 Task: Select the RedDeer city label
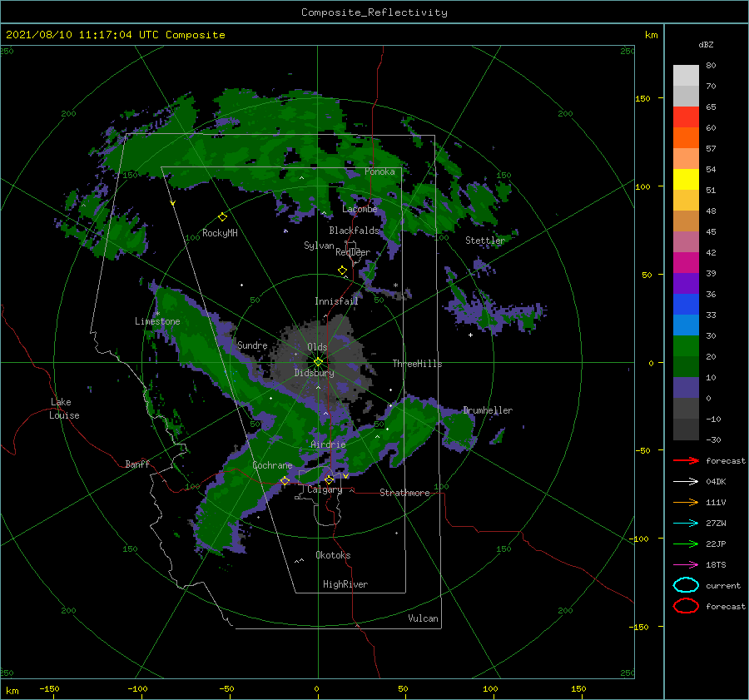353,252
